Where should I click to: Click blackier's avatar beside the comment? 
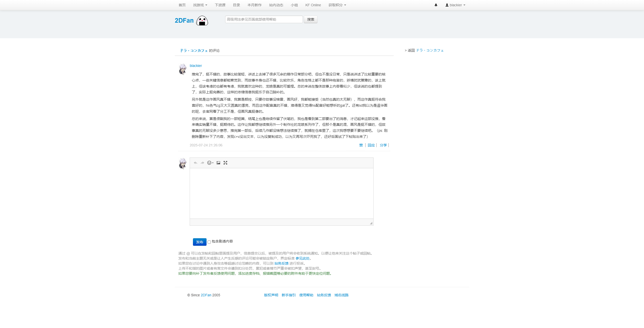(183, 69)
